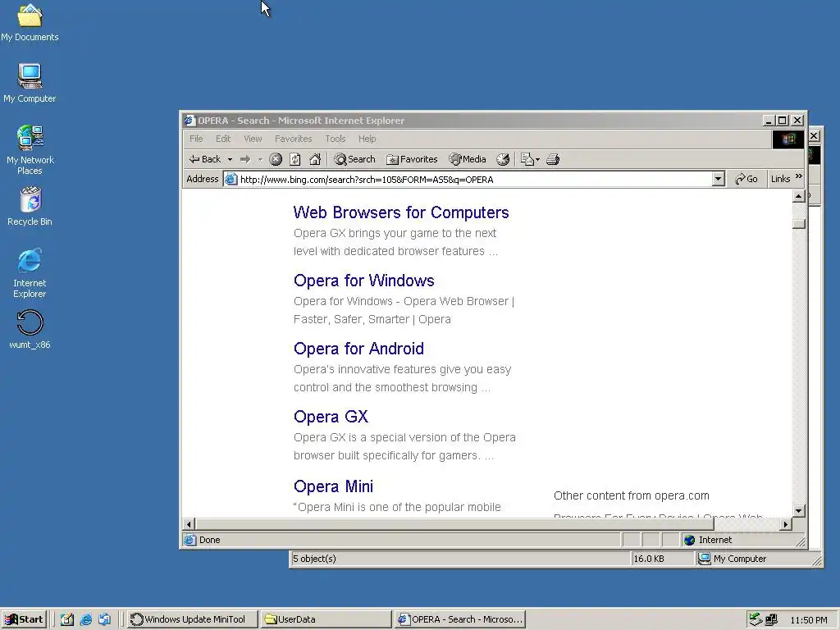Open the Media toolbar button
Image resolution: width=840 pixels, height=630 pixels.
coord(468,159)
